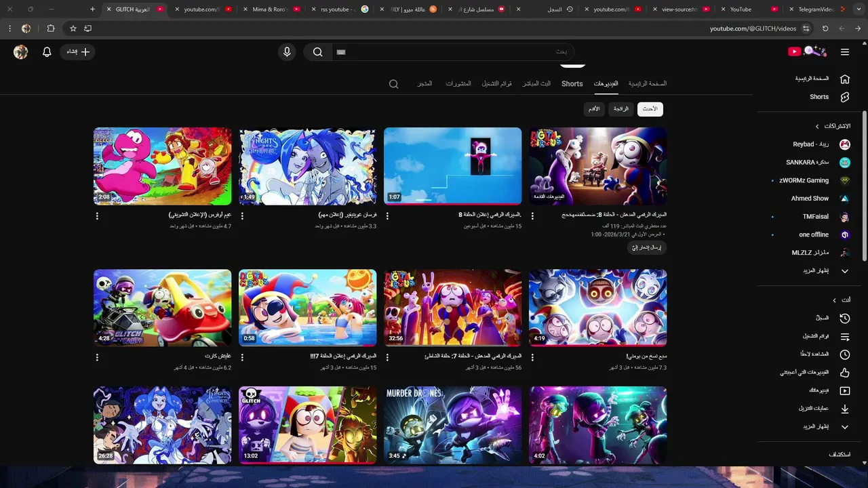
Task: Open the MLZLZ subscription channel
Action: click(821, 253)
